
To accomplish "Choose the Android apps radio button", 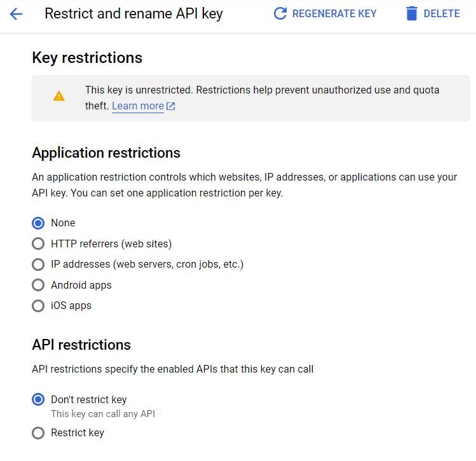I will click(x=38, y=285).
